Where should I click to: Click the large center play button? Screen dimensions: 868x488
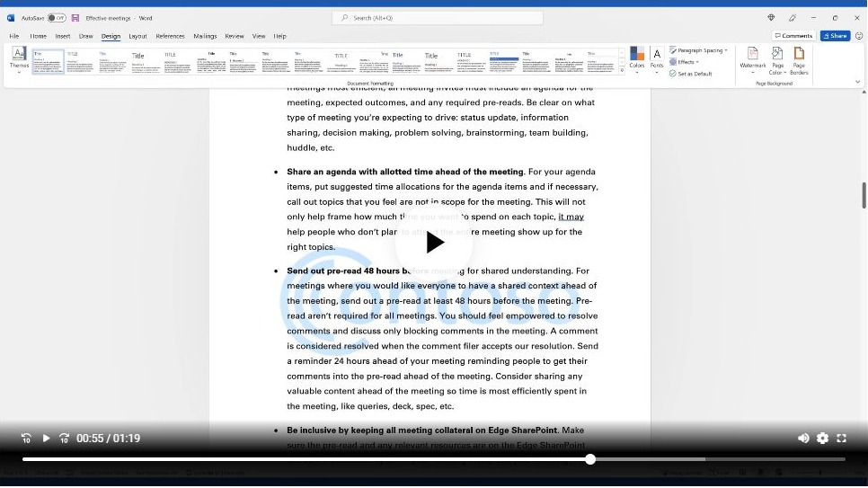click(435, 243)
